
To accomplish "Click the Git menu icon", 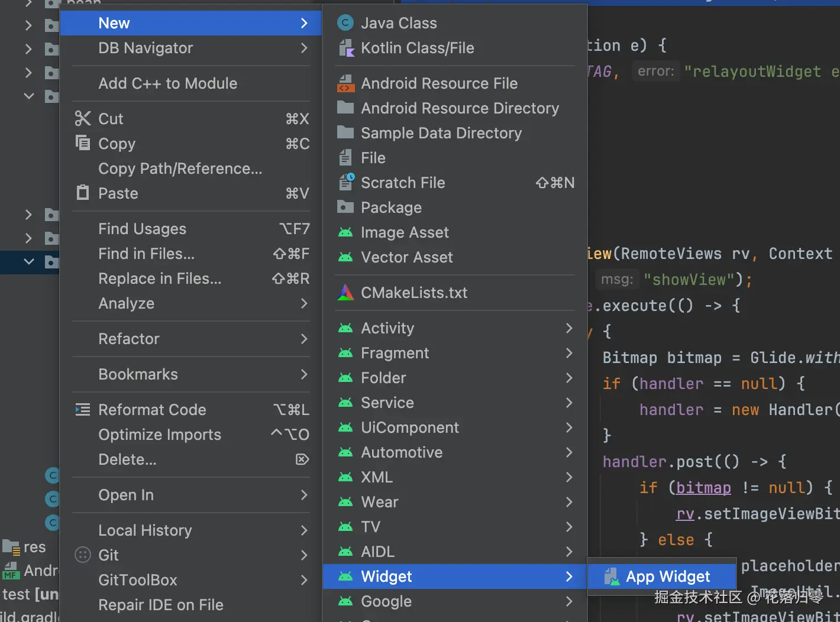I will pyautogui.click(x=83, y=555).
